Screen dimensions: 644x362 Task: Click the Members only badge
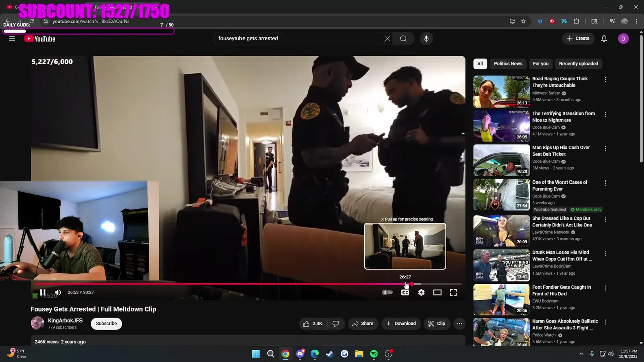586,210
